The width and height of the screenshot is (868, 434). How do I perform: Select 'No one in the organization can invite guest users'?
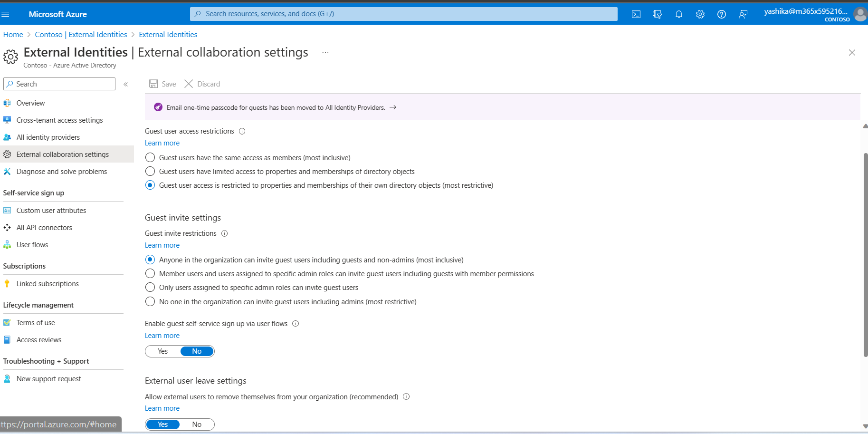(x=150, y=301)
